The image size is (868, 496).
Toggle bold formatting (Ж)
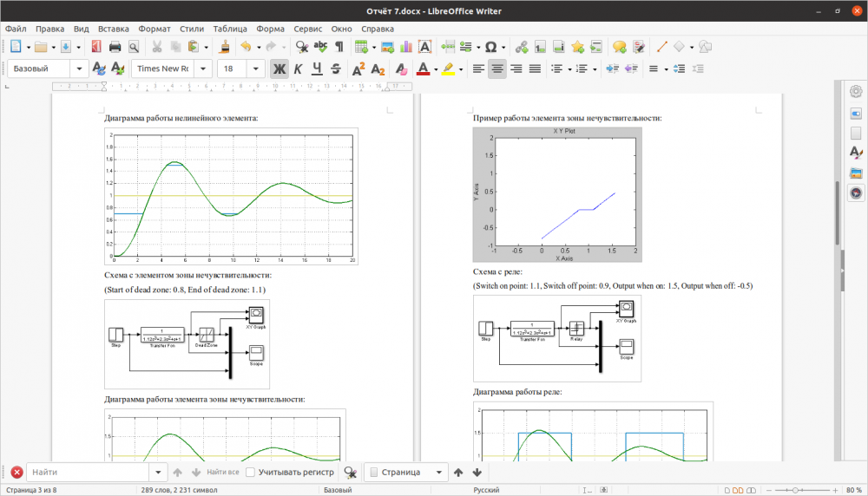point(279,69)
